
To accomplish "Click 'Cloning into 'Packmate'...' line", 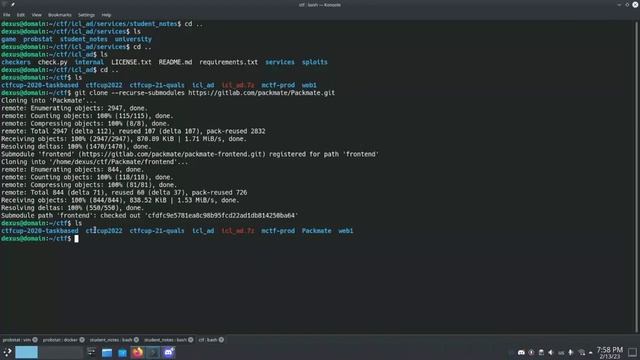I will pos(49,100).
